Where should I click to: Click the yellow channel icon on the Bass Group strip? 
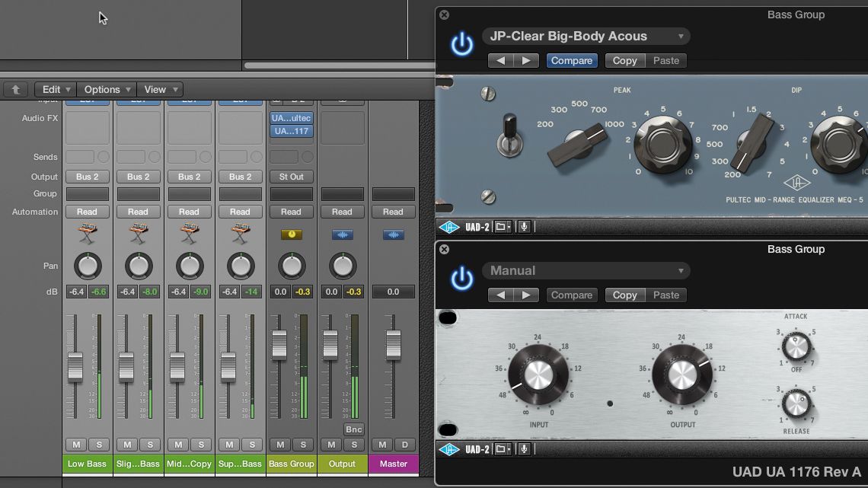291,236
